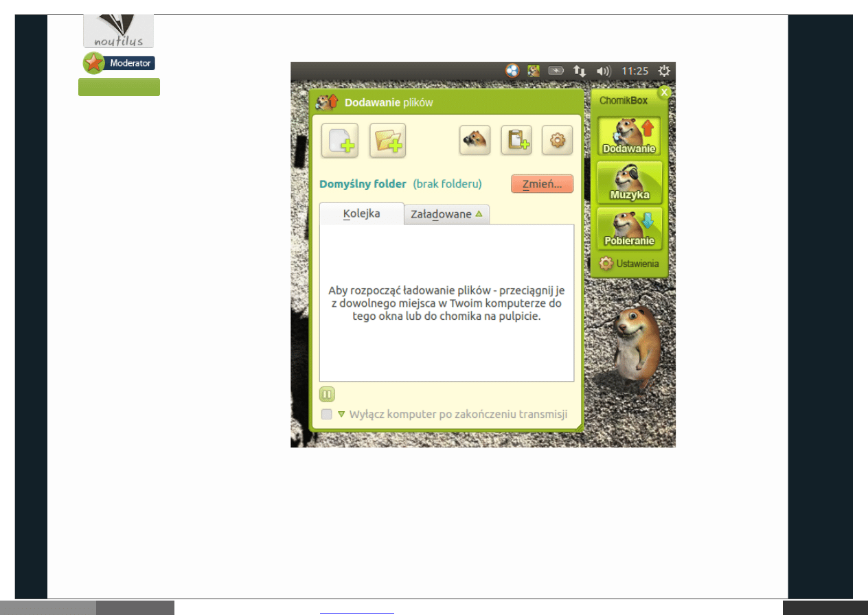This screenshot has width=868, height=615.
Task: Pause the upload queue
Action: [x=327, y=395]
